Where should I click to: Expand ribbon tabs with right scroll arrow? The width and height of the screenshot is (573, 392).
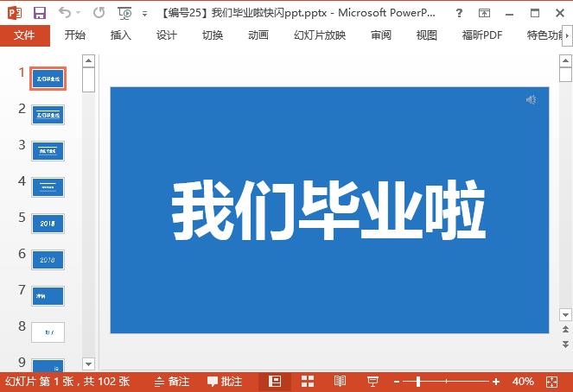[x=565, y=35]
